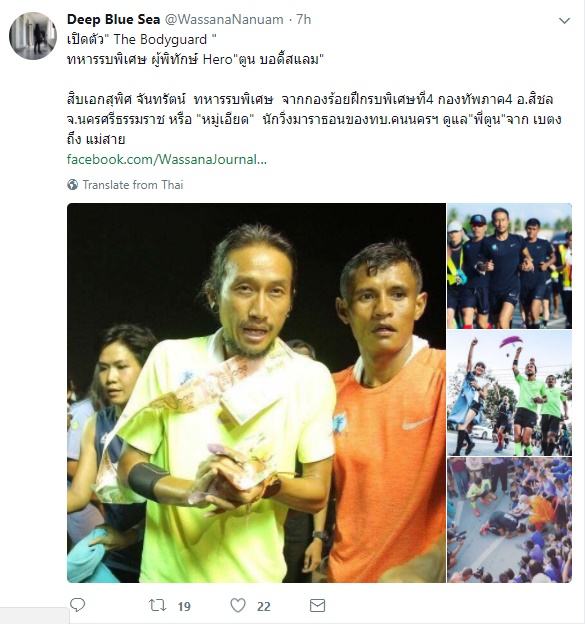Click the paragraph beginning with สิบเอกสุพิศ
Screen dimensions: 585x624
tap(314, 119)
